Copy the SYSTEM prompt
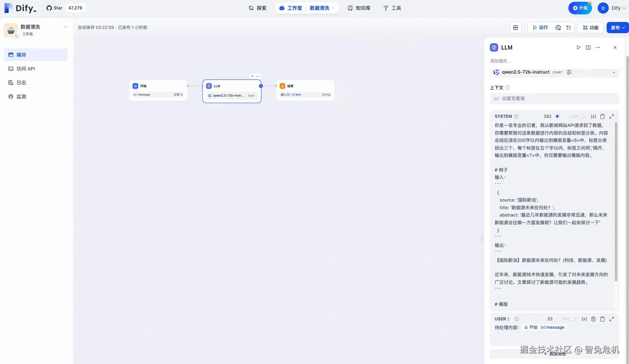This screenshot has width=629, height=364. (x=602, y=116)
